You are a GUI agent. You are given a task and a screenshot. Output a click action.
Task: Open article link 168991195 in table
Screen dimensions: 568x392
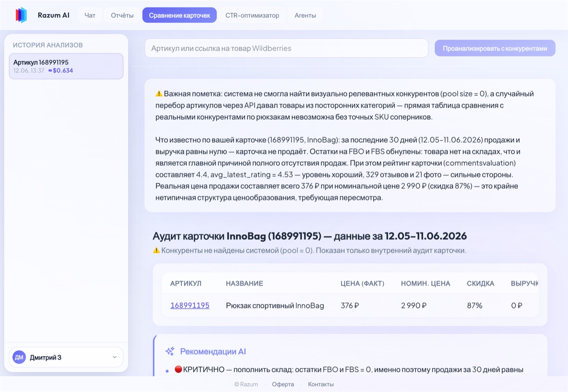tap(190, 305)
